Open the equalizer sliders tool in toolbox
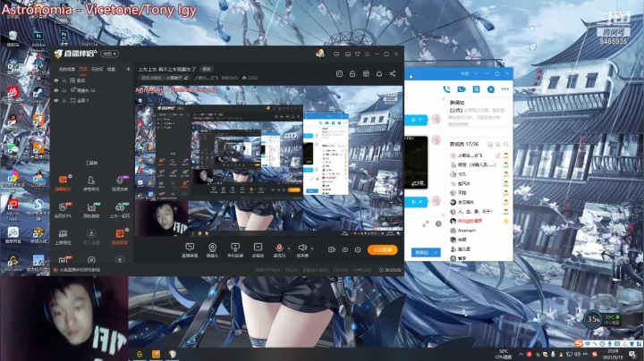This screenshot has width=644, height=361. click(x=63, y=237)
